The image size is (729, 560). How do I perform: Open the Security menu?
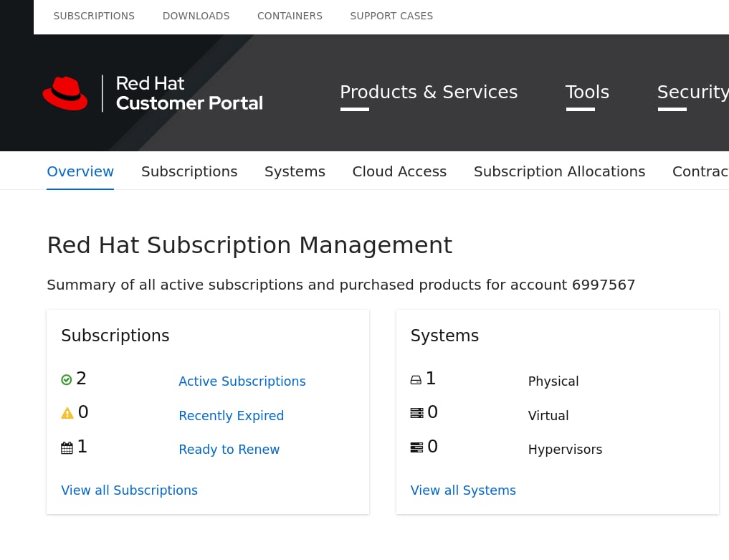(692, 92)
